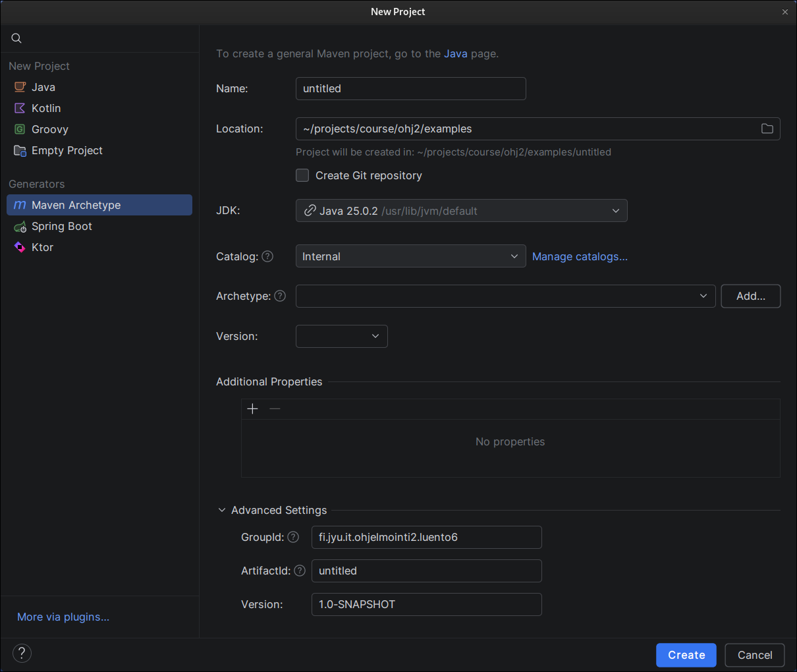Browse for location with folder icon
This screenshot has width=797, height=672.
coord(767,128)
